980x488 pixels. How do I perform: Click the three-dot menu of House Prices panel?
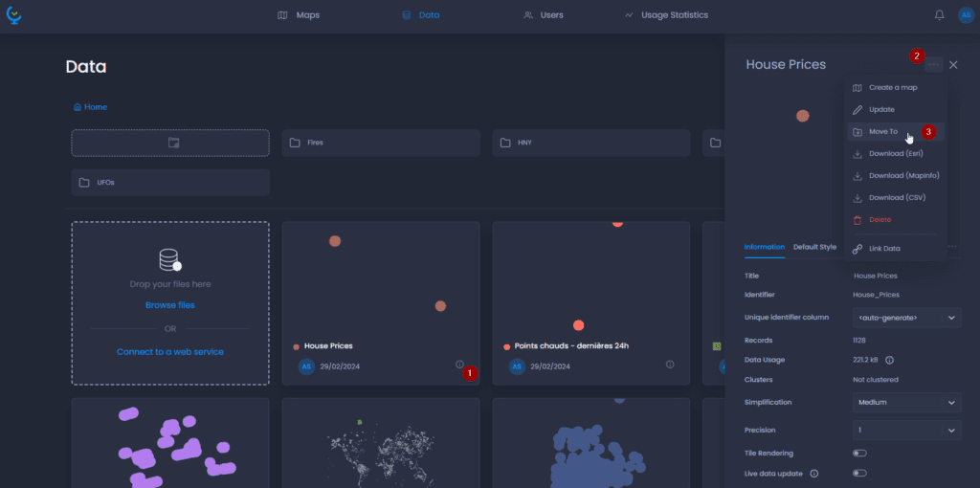pos(934,64)
